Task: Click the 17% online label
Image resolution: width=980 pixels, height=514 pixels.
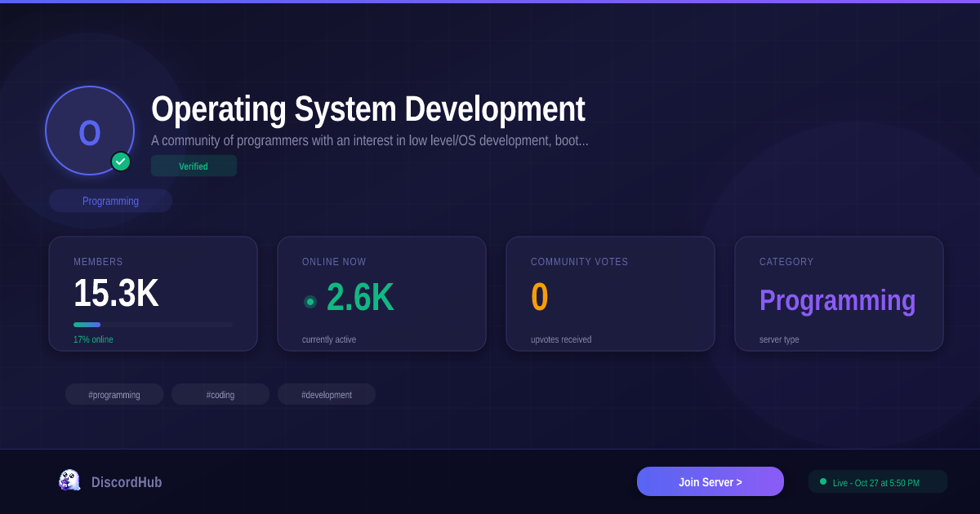Action: click(93, 339)
